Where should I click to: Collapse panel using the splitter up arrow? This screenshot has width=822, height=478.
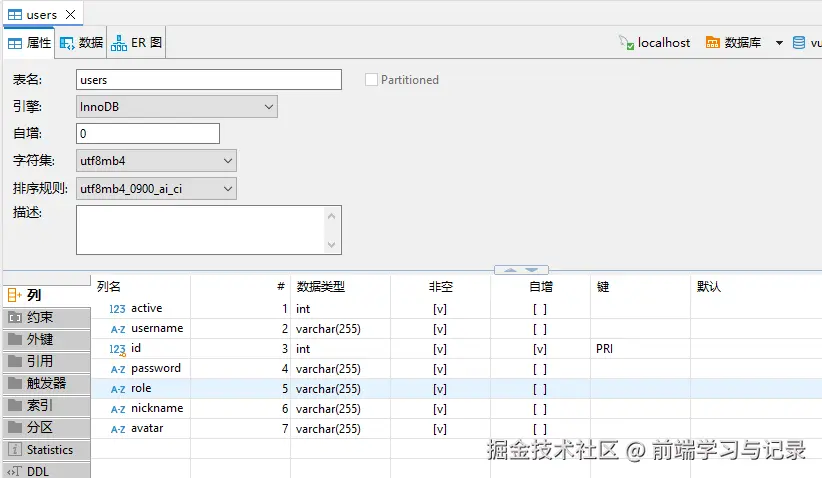(510, 270)
